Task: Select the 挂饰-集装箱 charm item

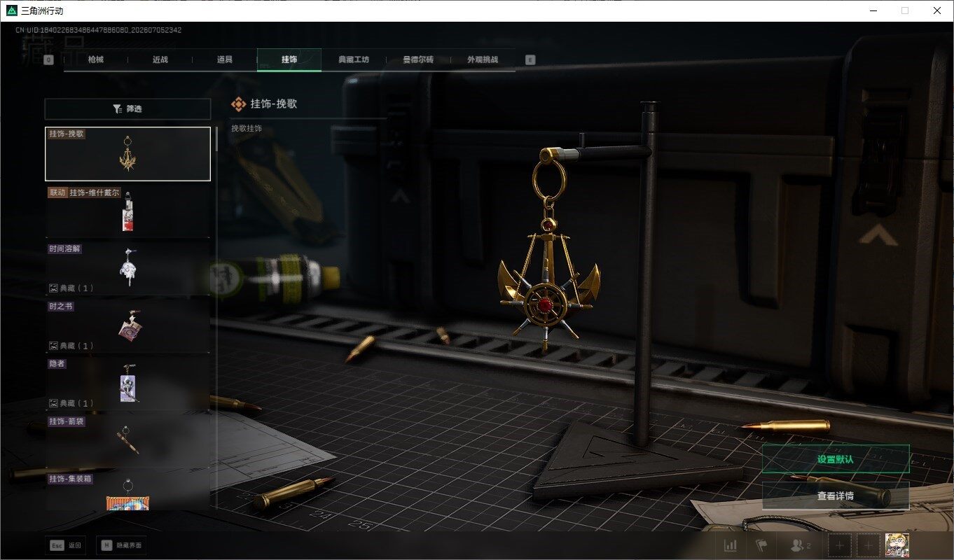Action: [x=127, y=491]
